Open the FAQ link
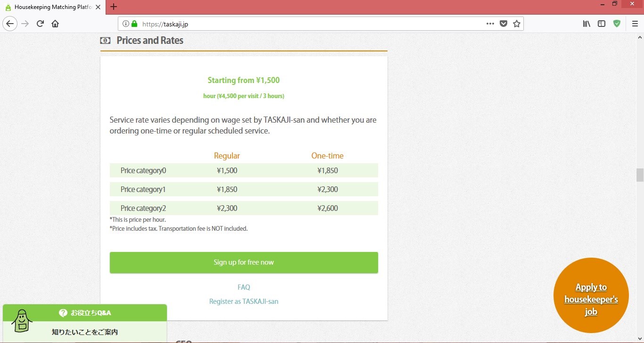Screen dimensions: 644x343 [244, 287]
